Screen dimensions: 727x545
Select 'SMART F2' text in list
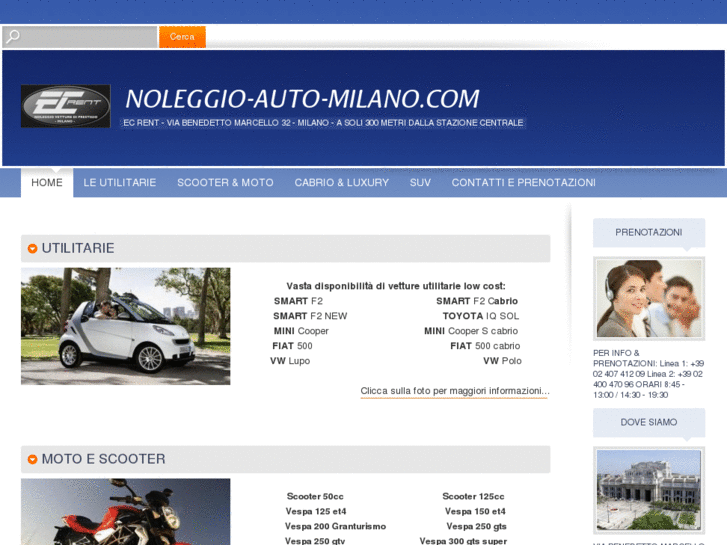click(298, 301)
